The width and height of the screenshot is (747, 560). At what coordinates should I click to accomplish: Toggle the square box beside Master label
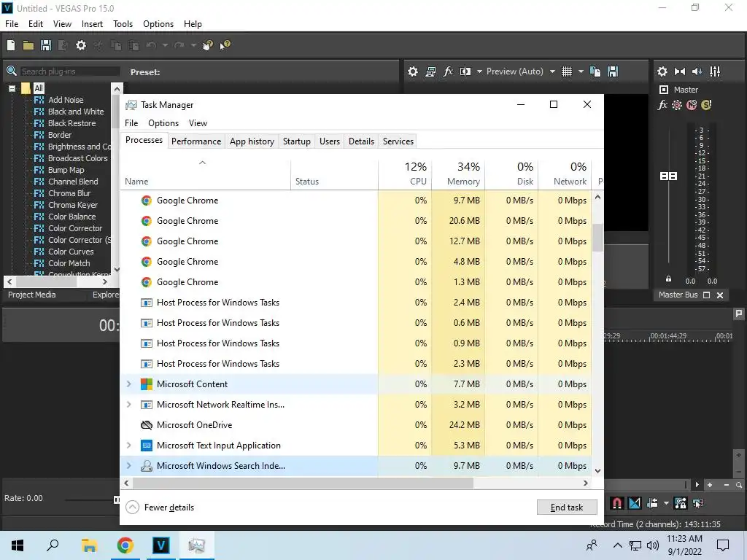click(x=664, y=90)
